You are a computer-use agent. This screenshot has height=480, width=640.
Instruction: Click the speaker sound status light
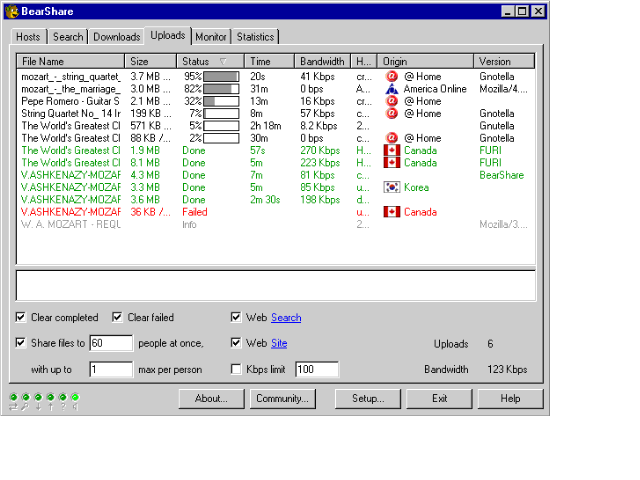pos(75,397)
